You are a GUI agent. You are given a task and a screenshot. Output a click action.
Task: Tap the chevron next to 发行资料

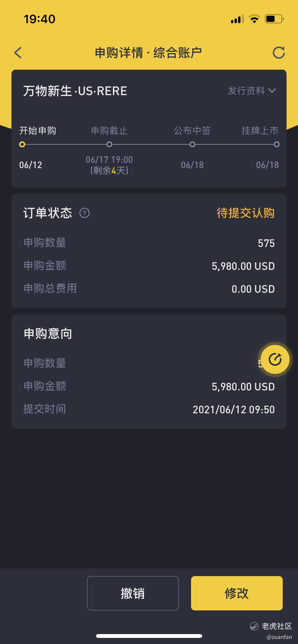tap(272, 91)
